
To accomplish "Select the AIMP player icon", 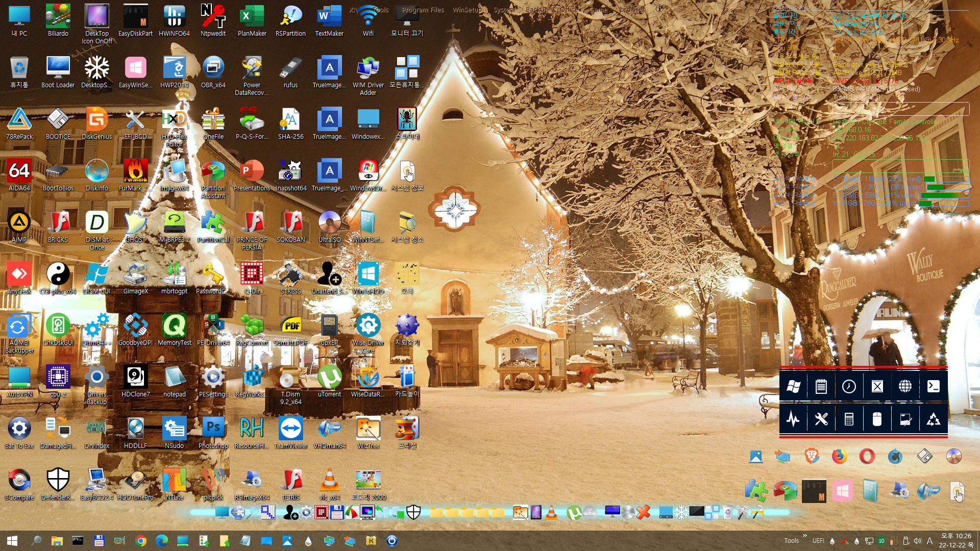I will point(19,227).
